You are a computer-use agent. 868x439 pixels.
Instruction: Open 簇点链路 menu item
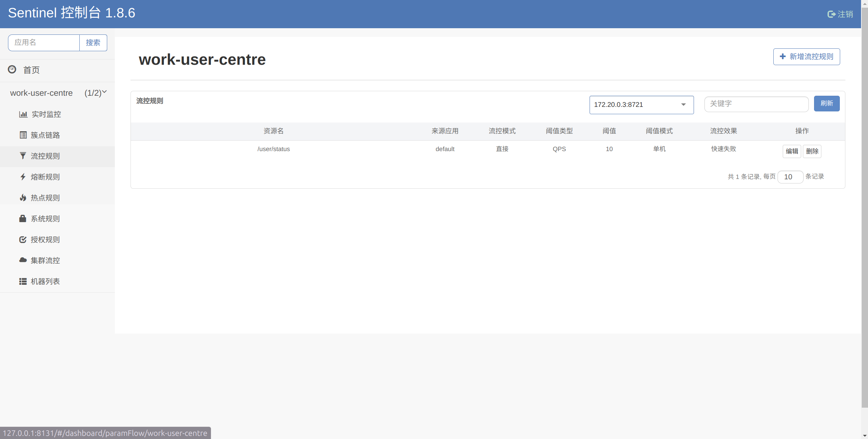45,135
